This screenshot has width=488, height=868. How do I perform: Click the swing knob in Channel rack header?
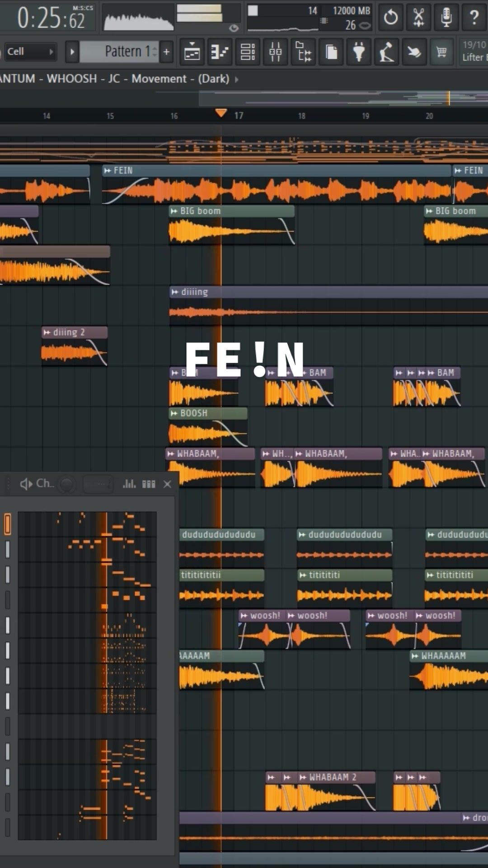coord(66,484)
